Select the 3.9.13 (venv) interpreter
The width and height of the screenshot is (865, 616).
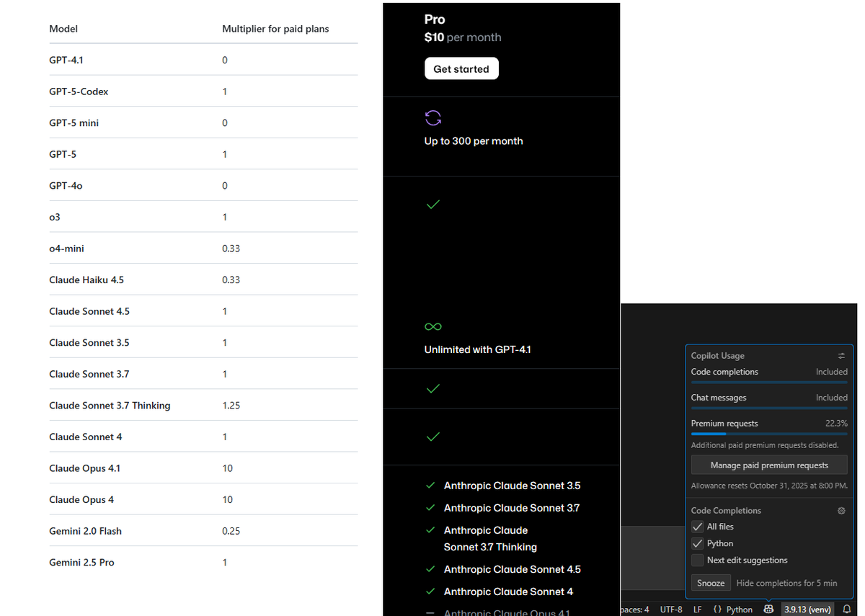click(809, 610)
